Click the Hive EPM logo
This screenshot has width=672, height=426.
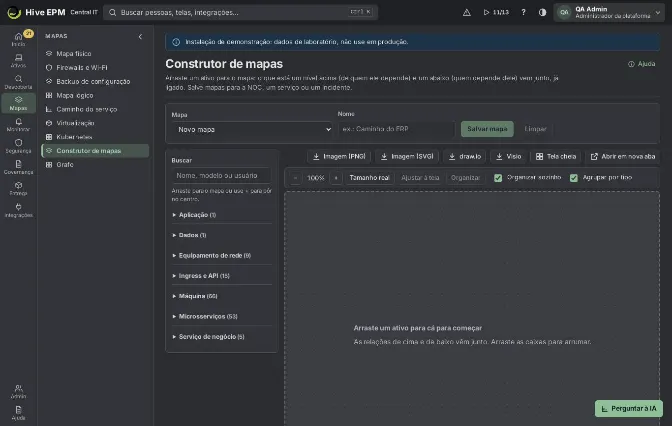(x=36, y=12)
